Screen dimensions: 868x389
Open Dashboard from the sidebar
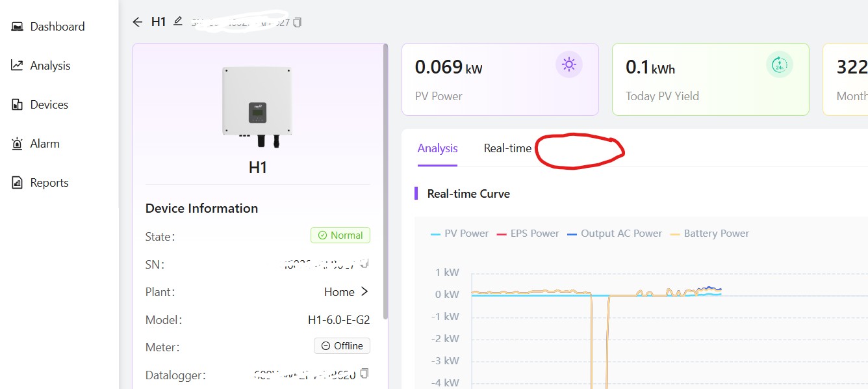57,27
